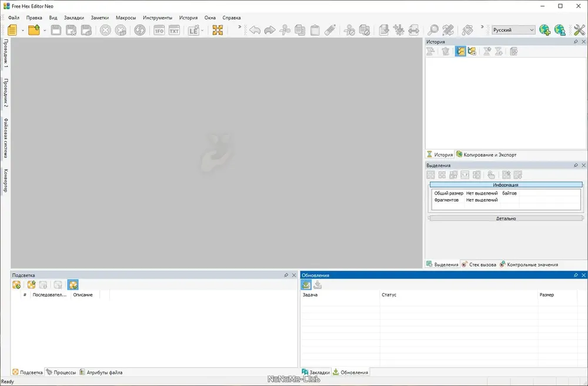Screen dimensions: 588x386
Task: Click the Open File folder icon
Action: tap(34, 30)
